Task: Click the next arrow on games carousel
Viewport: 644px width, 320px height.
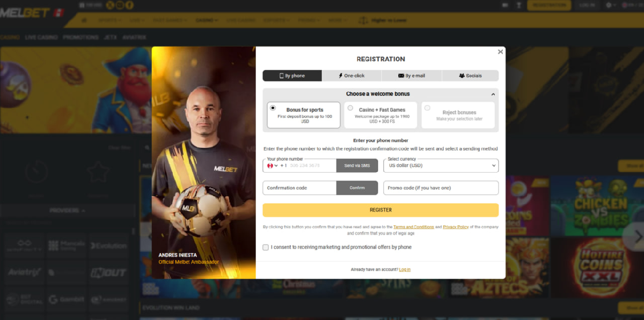Action: [636, 236]
